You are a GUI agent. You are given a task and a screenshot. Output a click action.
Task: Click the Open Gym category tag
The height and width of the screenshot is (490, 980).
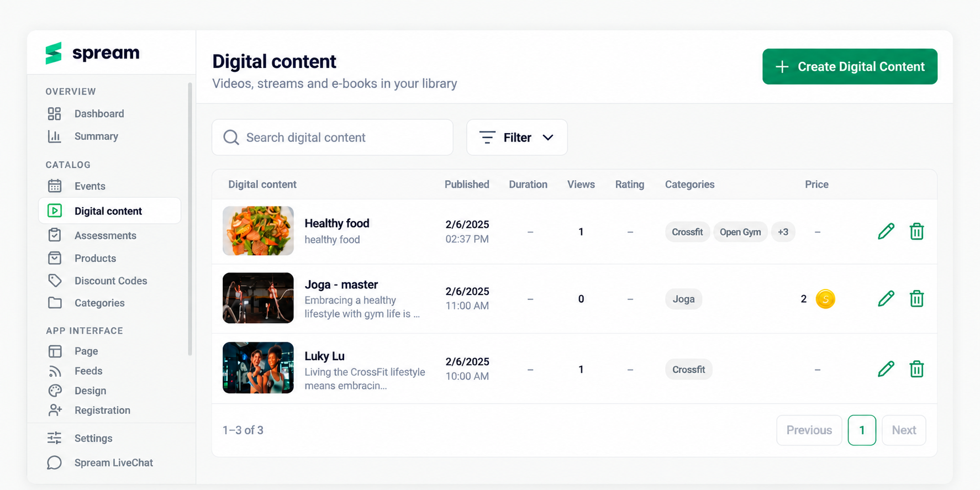pyautogui.click(x=740, y=232)
